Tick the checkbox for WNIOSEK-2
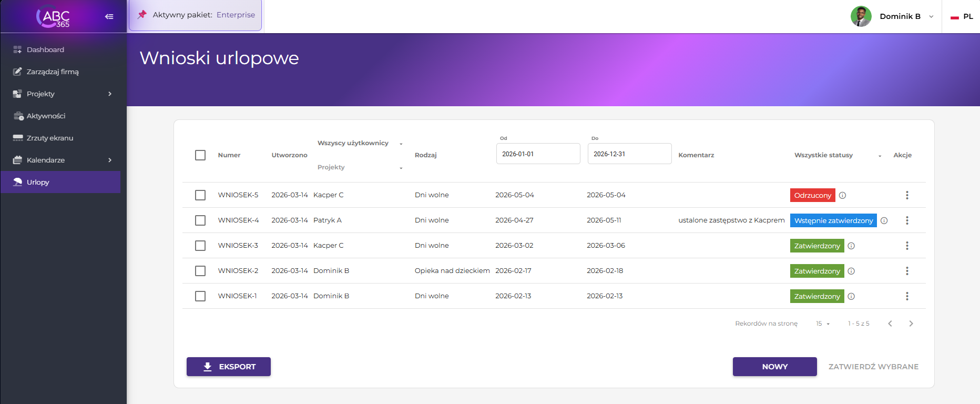 point(200,271)
